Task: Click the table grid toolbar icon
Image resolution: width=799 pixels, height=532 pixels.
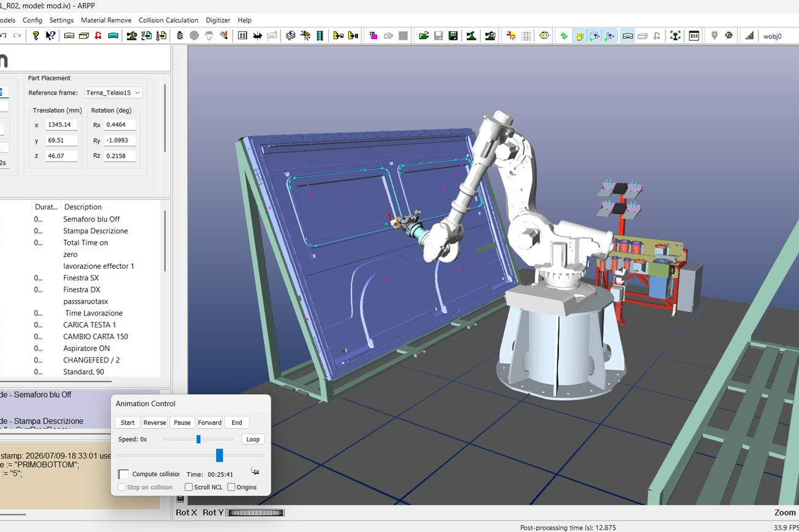Action: (x=242, y=36)
